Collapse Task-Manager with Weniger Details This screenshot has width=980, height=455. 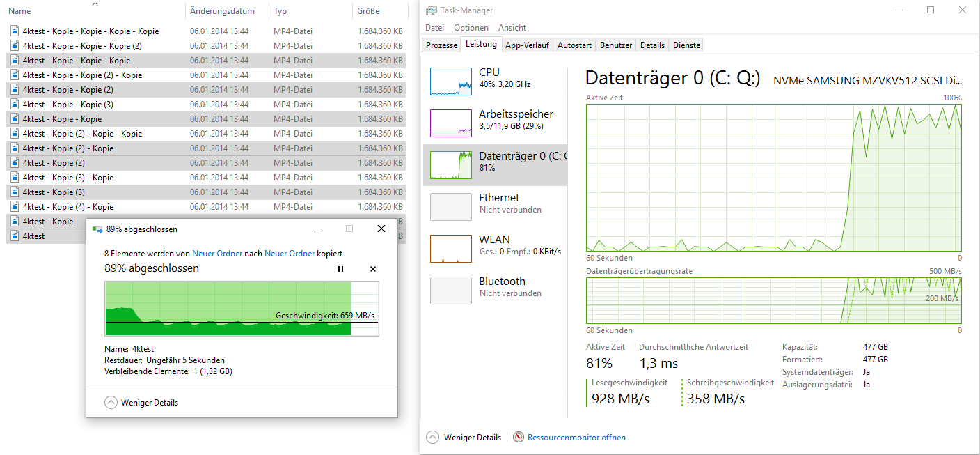click(x=464, y=438)
